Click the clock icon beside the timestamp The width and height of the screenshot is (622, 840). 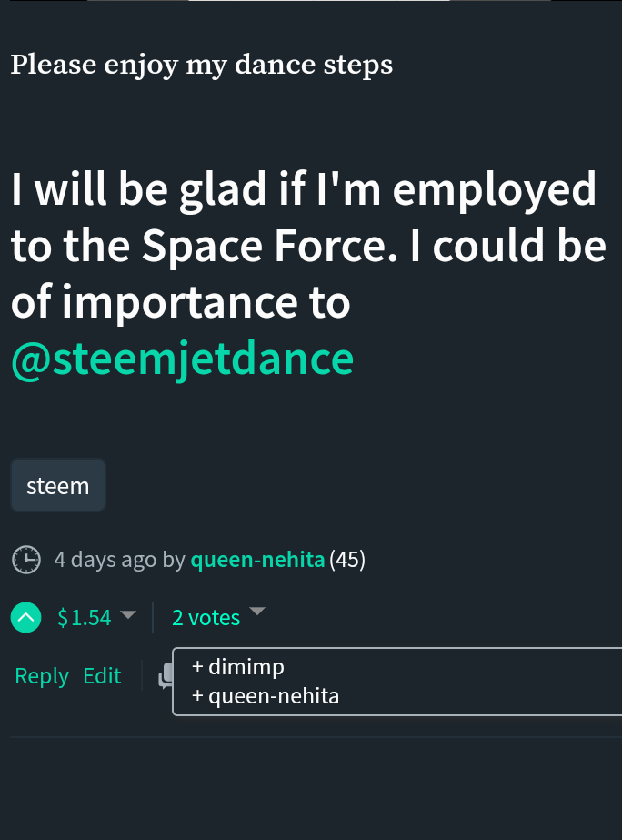(x=27, y=559)
